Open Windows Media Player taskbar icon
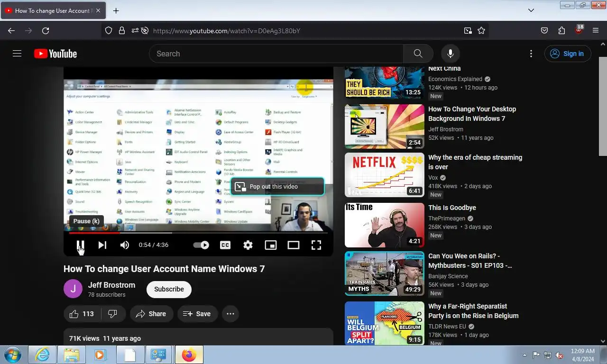Viewport: 607px width, 364px height. tap(100, 355)
